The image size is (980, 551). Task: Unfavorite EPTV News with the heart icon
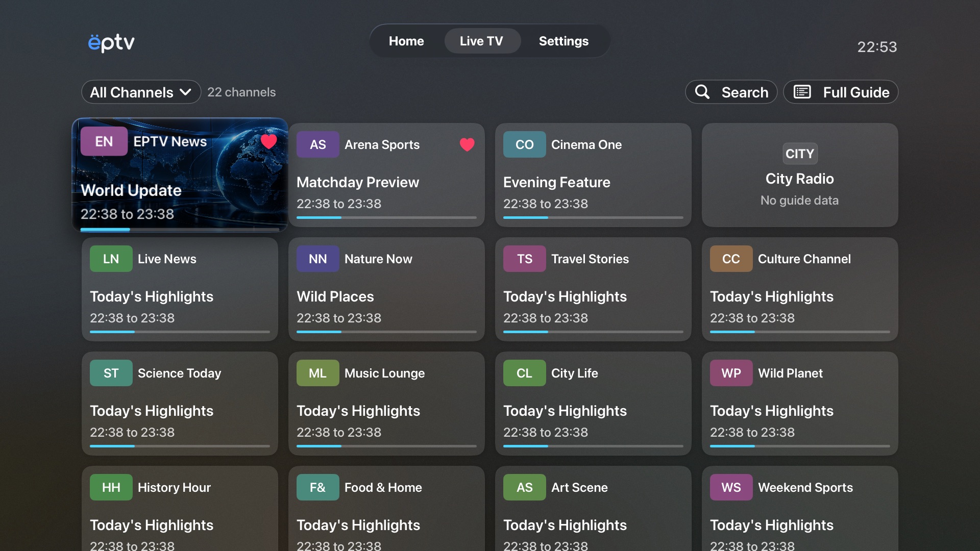pos(268,141)
